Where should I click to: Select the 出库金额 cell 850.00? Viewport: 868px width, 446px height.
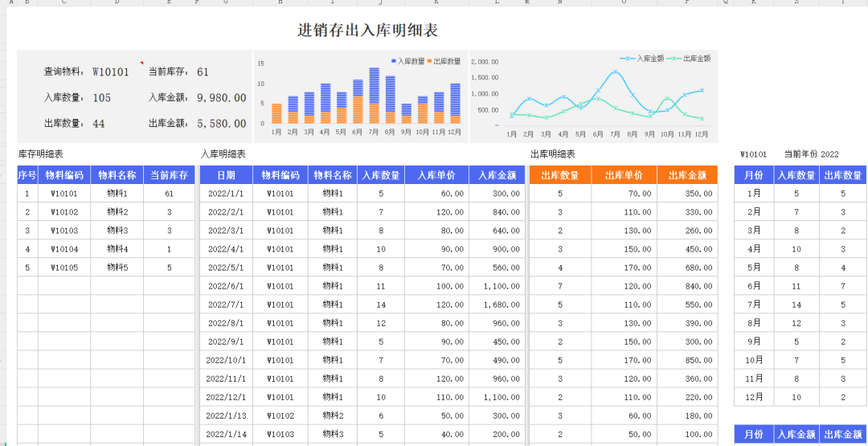[687, 360]
